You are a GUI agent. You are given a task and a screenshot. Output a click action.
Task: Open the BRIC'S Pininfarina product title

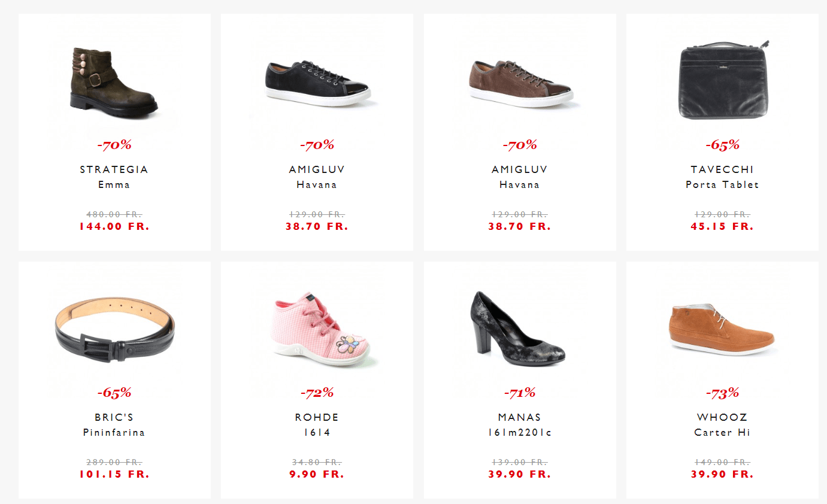(114, 432)
